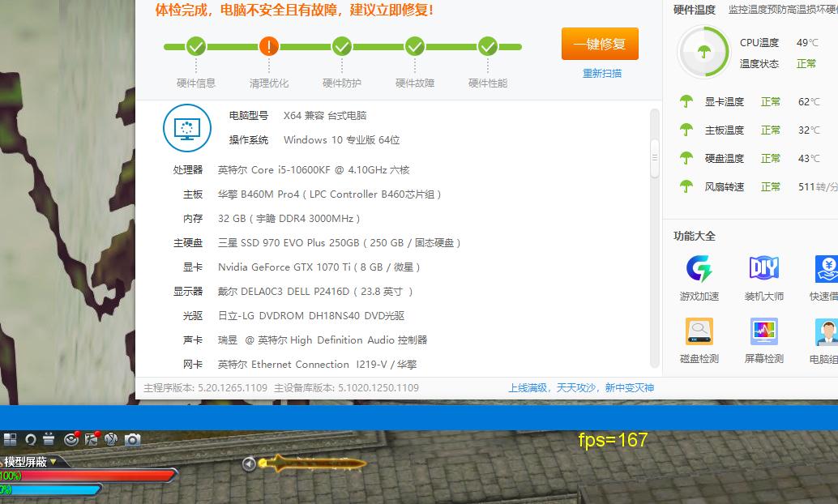
Task: Select the 硬件防护 checkmark step
Action: point(342,46)
